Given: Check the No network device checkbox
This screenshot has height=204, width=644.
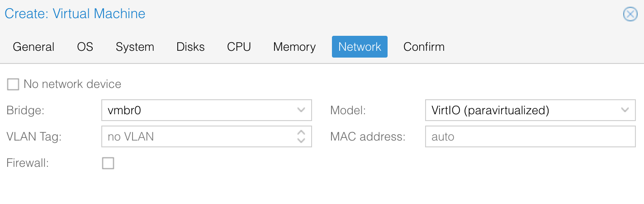Looking at the screenshot, I should 13,84.
